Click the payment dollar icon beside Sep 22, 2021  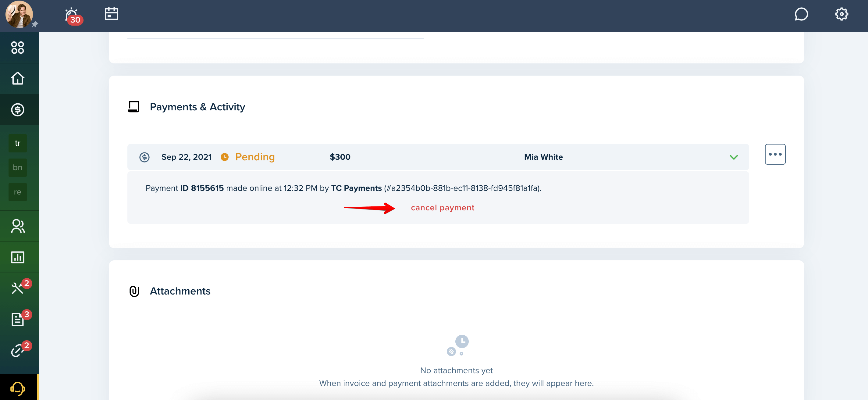[144, 157]
